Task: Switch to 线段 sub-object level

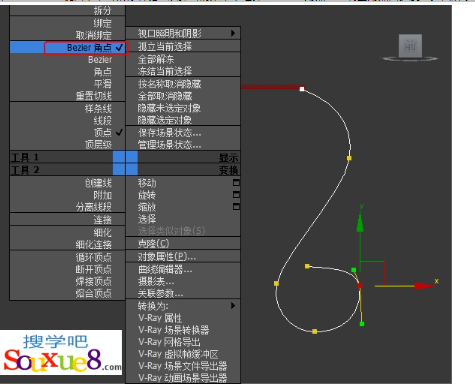Action: coord(67,120)
